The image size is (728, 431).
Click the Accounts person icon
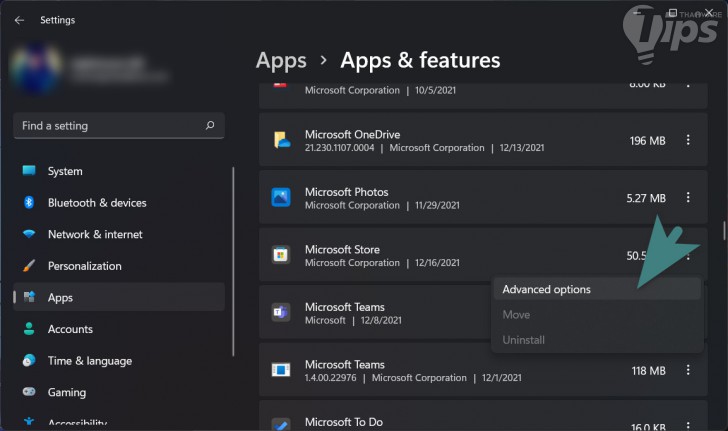29,329
